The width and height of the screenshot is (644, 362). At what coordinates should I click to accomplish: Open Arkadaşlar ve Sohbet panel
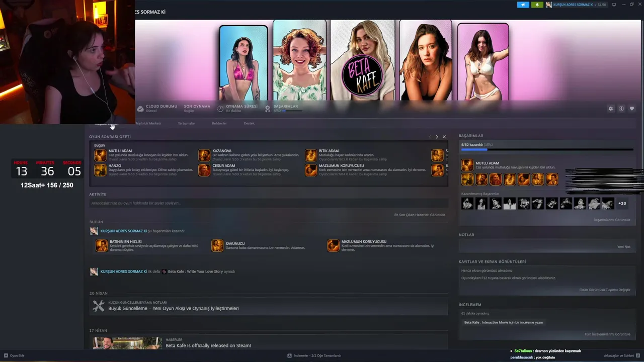click(621, 355)
